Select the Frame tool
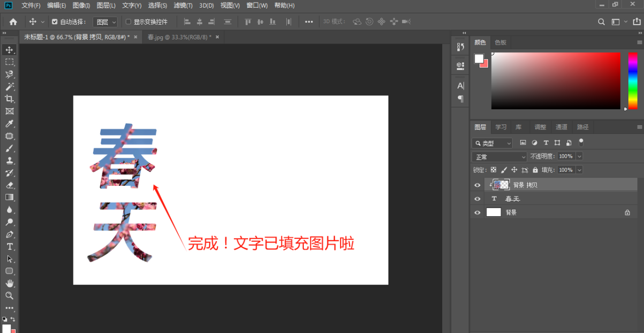644x333 pixels. [x=9, y=111]
